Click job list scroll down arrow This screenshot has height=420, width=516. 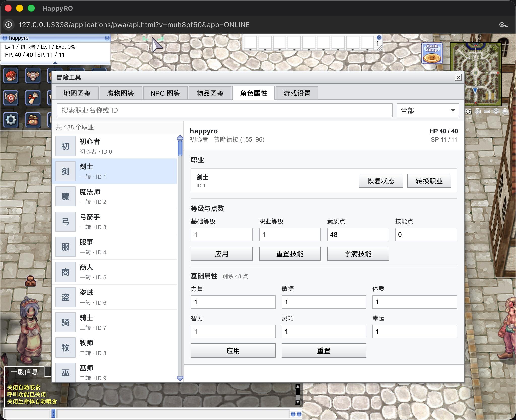[180, 379]
